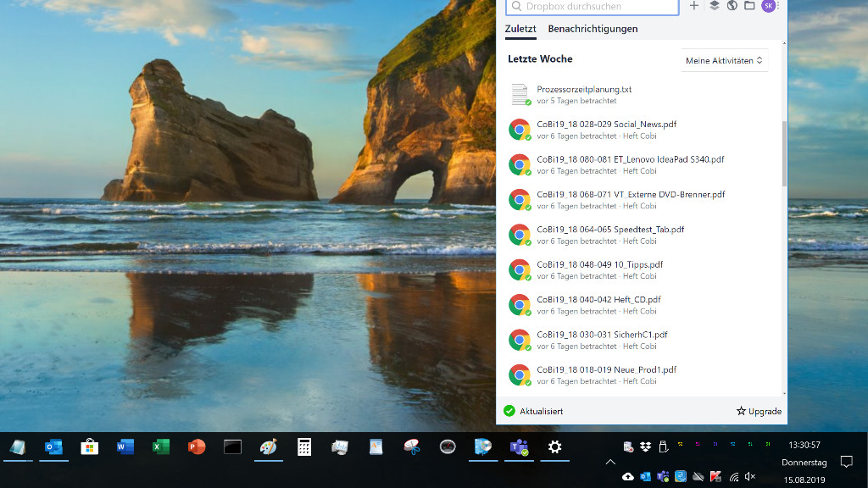The image size is (868, 488).
Task: Open the Dropbox layers stack icon
Action: coord(715,6)
